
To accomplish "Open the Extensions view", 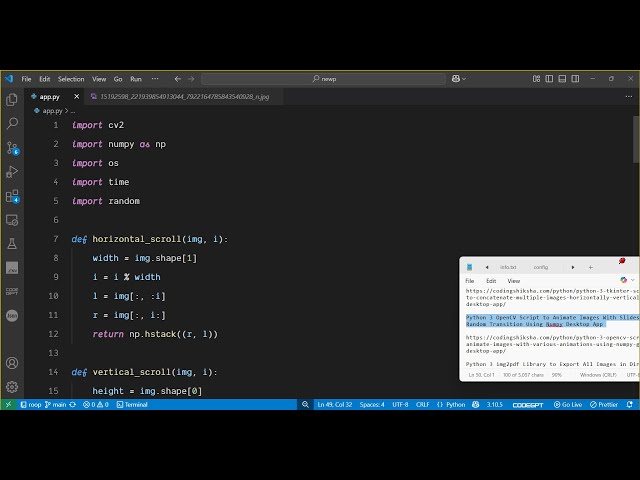I will 12,196.
